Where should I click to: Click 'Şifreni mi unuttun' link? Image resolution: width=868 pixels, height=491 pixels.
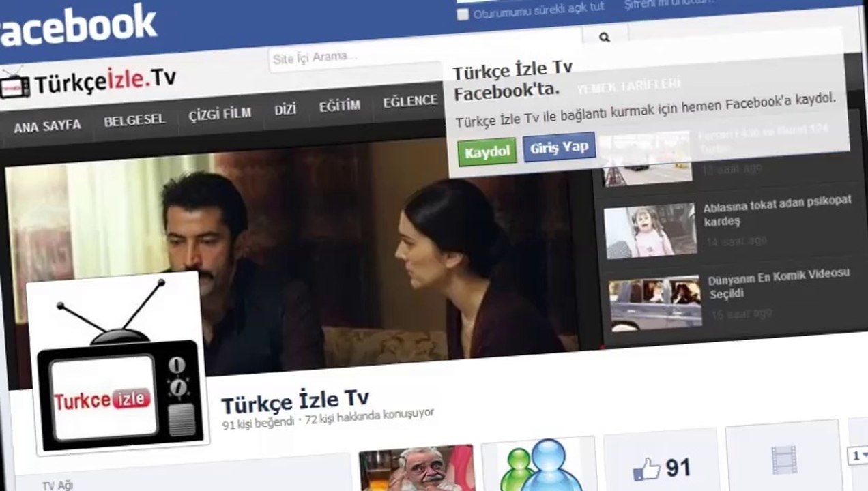(669, 3)
